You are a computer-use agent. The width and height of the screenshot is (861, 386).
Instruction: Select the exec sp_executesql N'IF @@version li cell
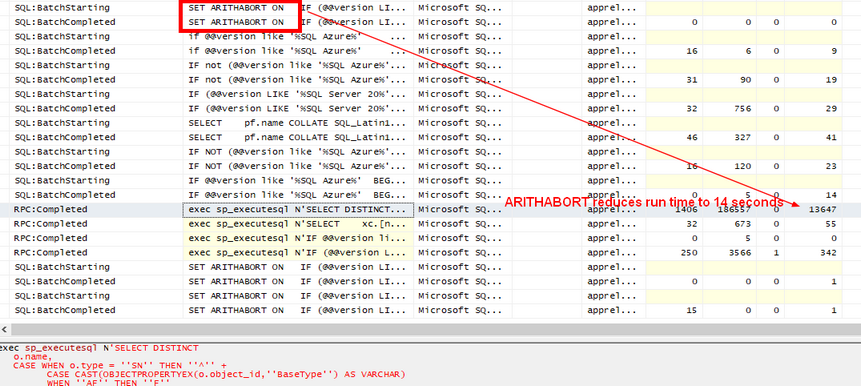(x=298, y=238)
